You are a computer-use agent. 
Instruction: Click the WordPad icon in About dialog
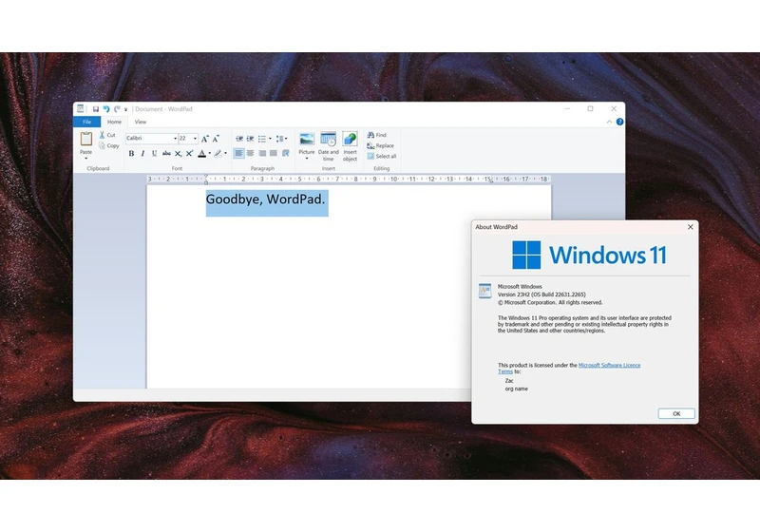(484, 291)
